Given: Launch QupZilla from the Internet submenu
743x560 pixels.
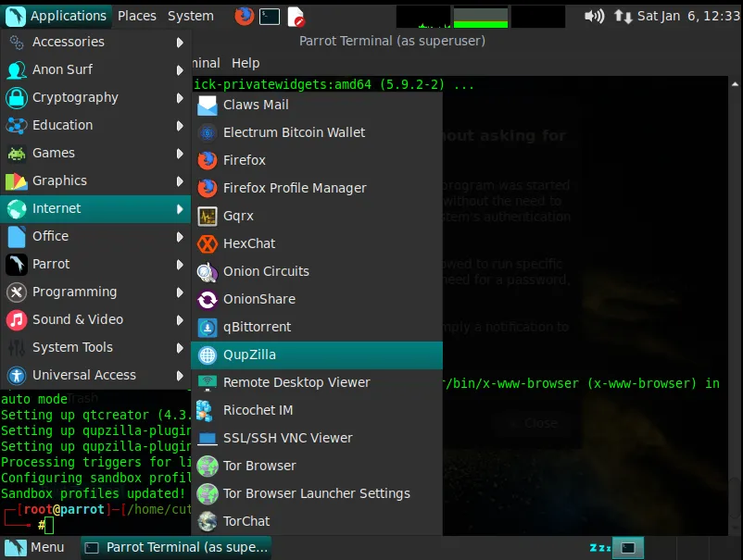Looking at the screenshot, I should tap(317, 355).
